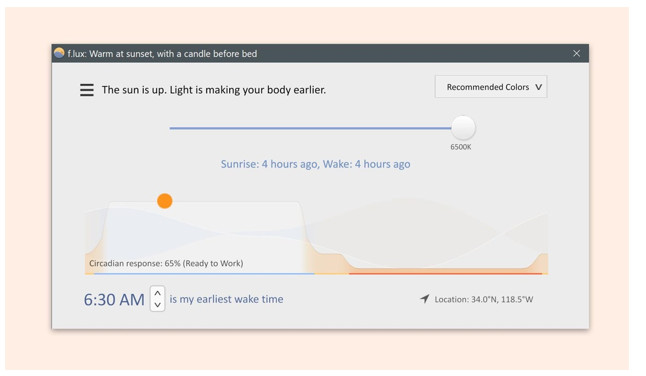This screenshot has height=376, width=646.
Task: Click the Sunrise and Wake time text
Action: 316,164
